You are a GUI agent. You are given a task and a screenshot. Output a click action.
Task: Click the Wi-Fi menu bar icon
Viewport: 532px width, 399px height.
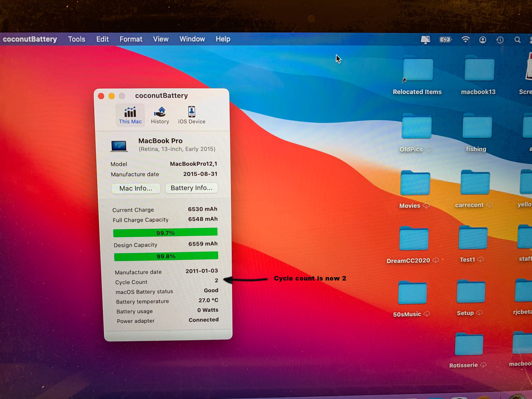pyautogui.click(x=465, y=40)
